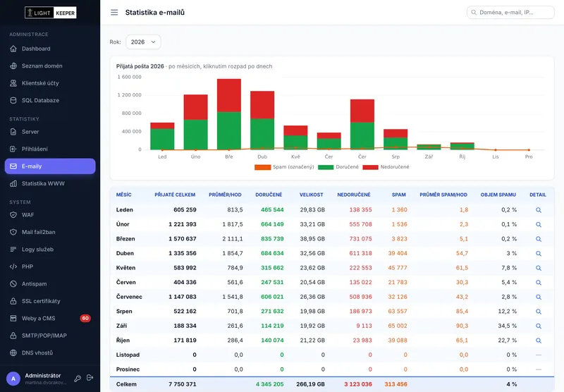The height and width of the screenshot is (392, 564).
Task: Click the users icon for Klientské účty
Action: click(x=13, y=83)
